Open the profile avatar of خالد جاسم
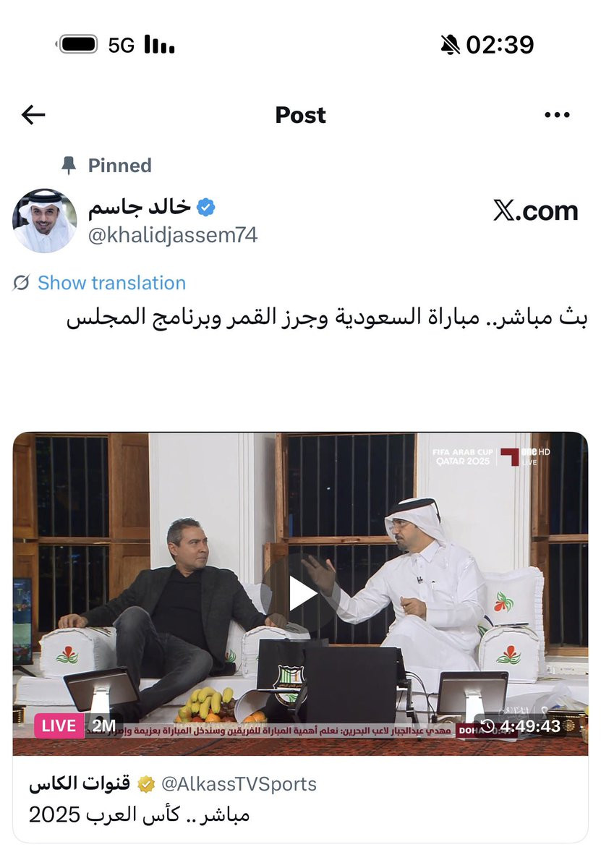601x868 pixels. [45, 221]
